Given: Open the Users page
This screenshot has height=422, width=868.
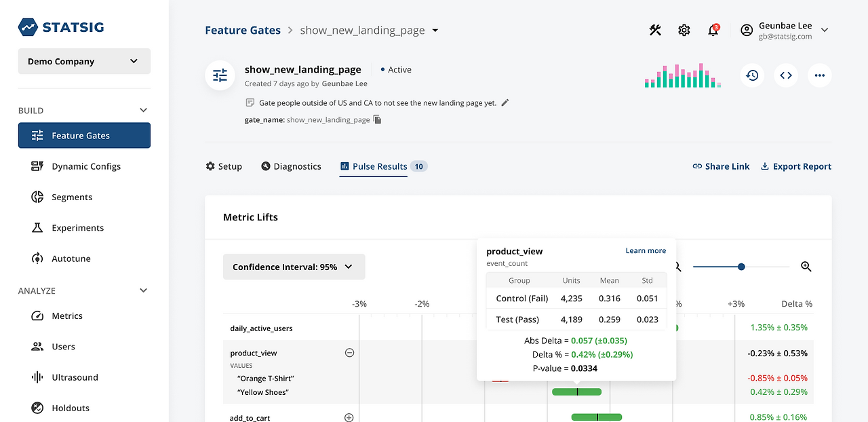Looking at the screenshot, I should click(x=63, y=346).
